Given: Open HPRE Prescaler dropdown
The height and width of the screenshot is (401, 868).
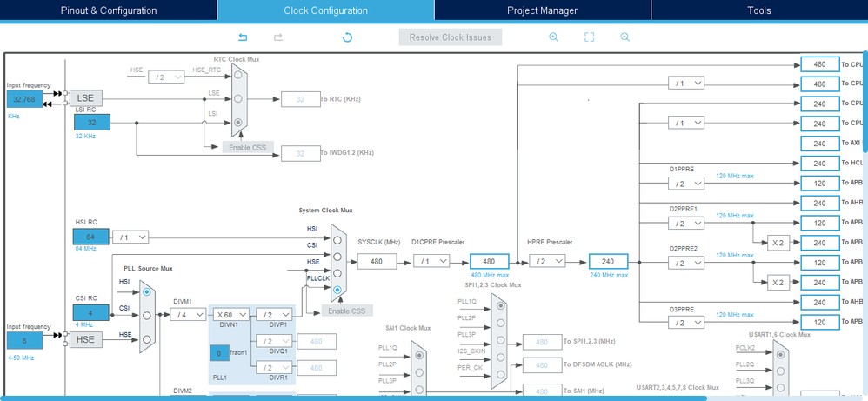Looking at the screenshot, I should point(547,261).
